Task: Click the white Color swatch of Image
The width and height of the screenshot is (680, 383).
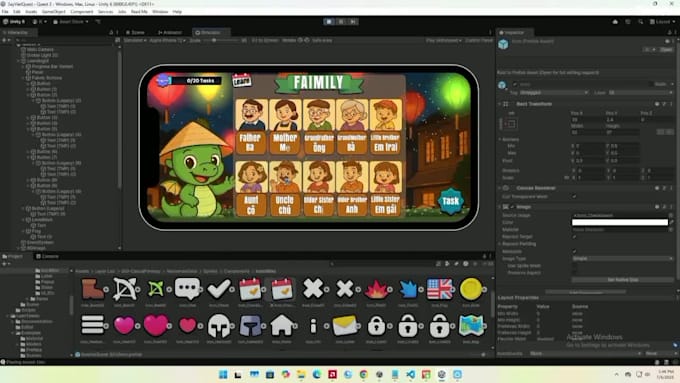Action: [x=620, y=222]
